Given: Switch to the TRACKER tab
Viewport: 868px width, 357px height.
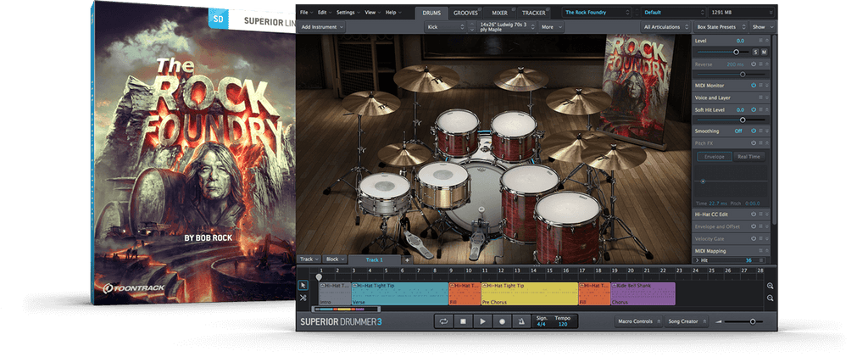Looking at the screenshot, I should click(x=534, y=13).
